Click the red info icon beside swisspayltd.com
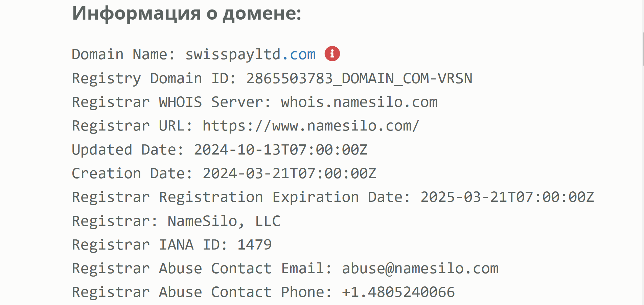The height and width of the screenshot is (305, 644). point(332,54)
